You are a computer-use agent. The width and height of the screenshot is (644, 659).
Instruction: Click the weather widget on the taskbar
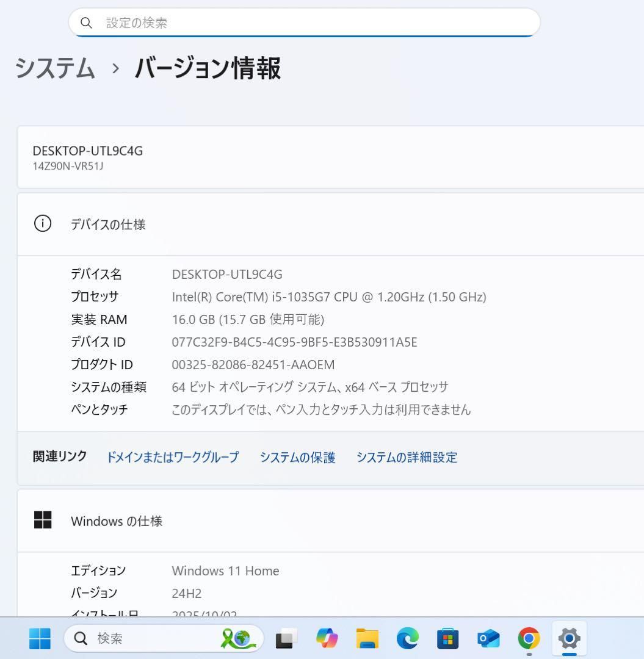tap(238, 639)
